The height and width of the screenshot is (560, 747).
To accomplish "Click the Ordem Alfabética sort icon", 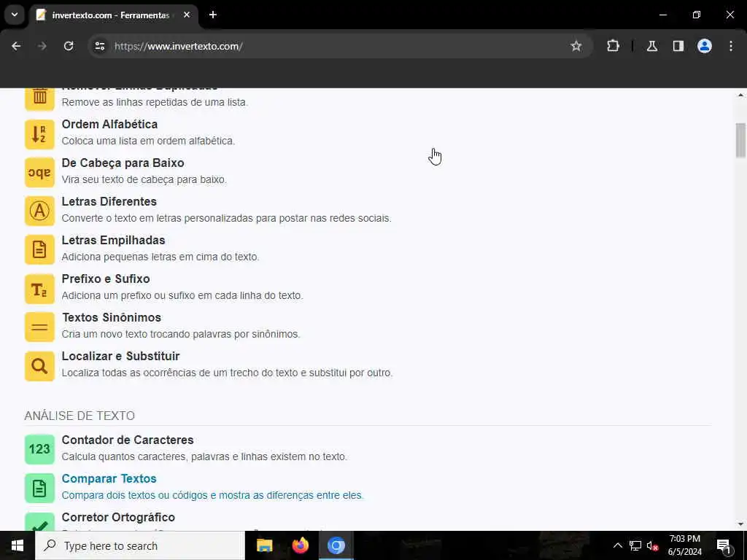I will 39,134.
